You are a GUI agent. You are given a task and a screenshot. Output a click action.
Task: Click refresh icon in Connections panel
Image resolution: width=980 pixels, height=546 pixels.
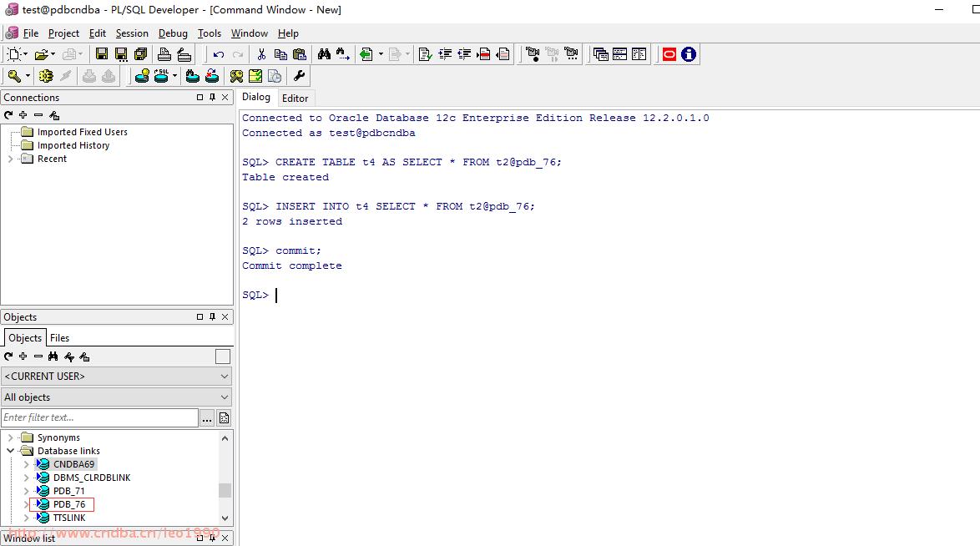click(8, 115)
